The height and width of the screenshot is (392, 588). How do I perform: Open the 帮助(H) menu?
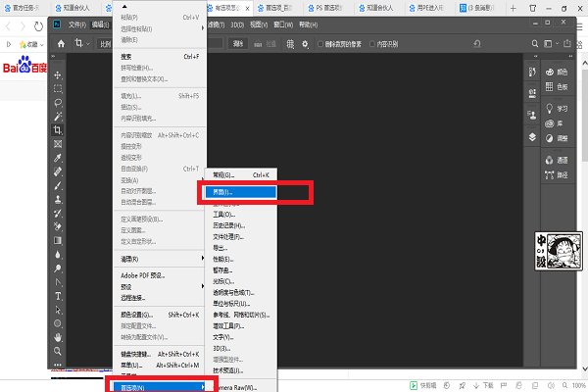point(309,24)
